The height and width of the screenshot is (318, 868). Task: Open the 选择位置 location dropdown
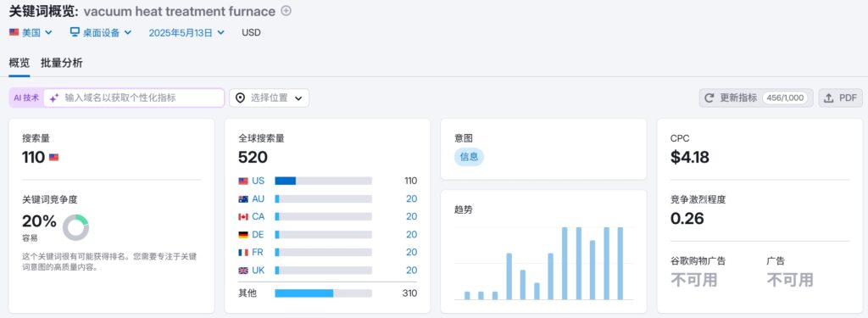coord(269,98)
